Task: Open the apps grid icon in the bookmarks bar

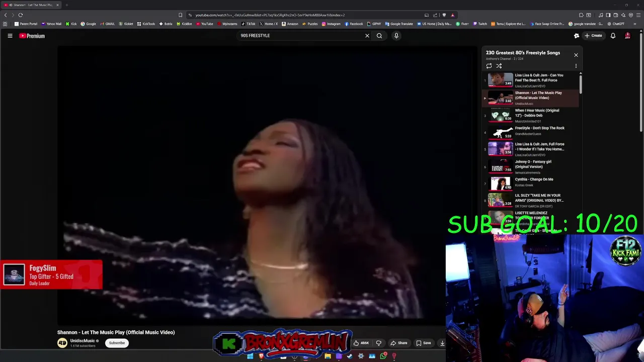Action: [6, 24]
